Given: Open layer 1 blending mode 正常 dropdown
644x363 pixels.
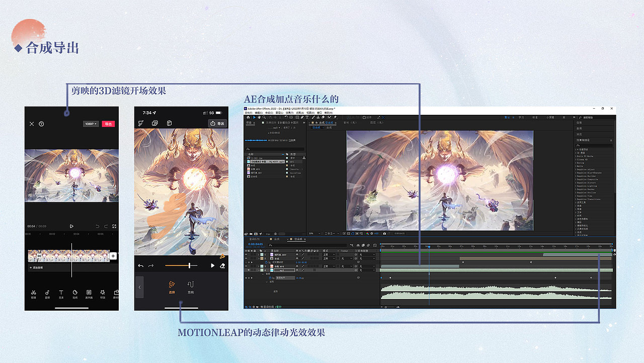Looking at the screenshot, I should click(329, 255).
